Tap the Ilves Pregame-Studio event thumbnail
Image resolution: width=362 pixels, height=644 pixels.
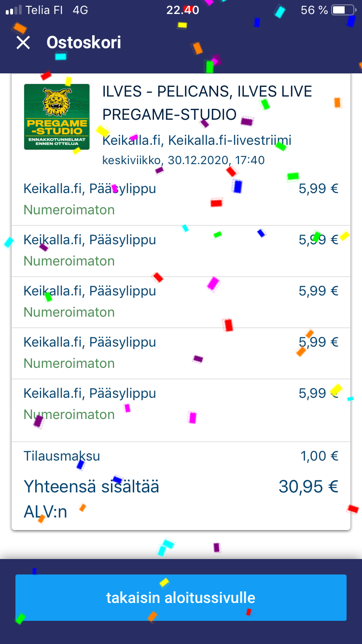[x=57, y=117]
